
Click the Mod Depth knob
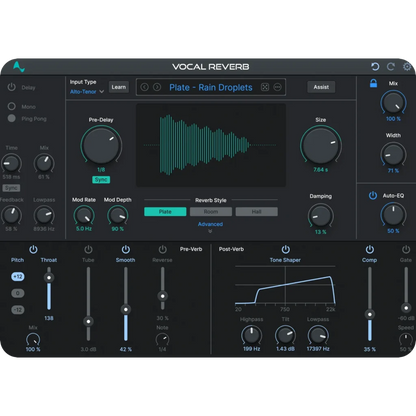(x=118, y=215)
